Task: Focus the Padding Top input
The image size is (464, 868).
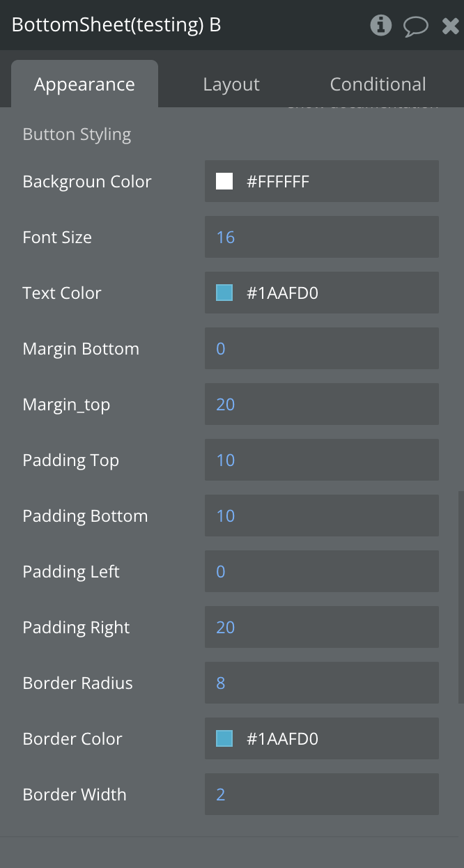Action: [x=321, y=460]
